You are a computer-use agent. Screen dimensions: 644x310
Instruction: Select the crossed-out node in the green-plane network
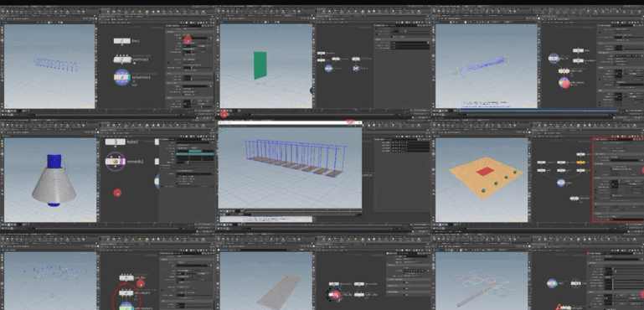coord(356,68)
